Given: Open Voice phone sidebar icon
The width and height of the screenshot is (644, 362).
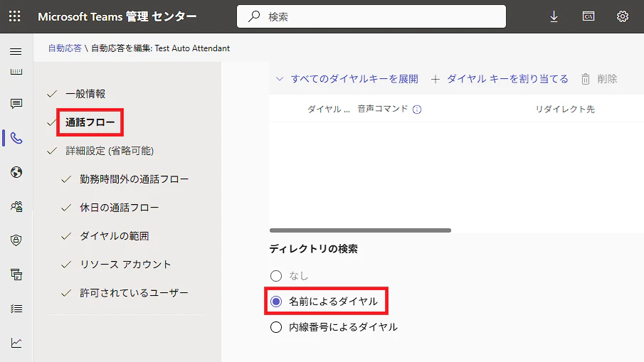Looking at the screenshot, I should [16, 138].
